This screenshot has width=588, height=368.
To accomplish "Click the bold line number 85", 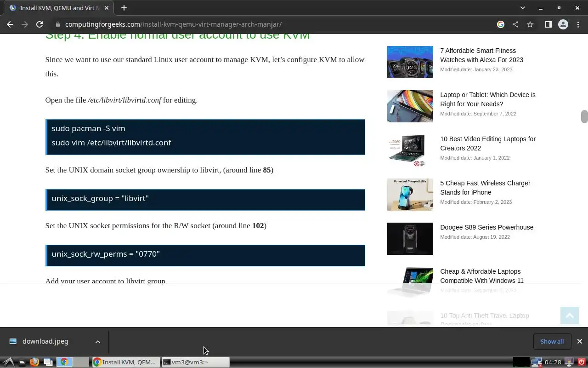I will [x=267, y=170].
